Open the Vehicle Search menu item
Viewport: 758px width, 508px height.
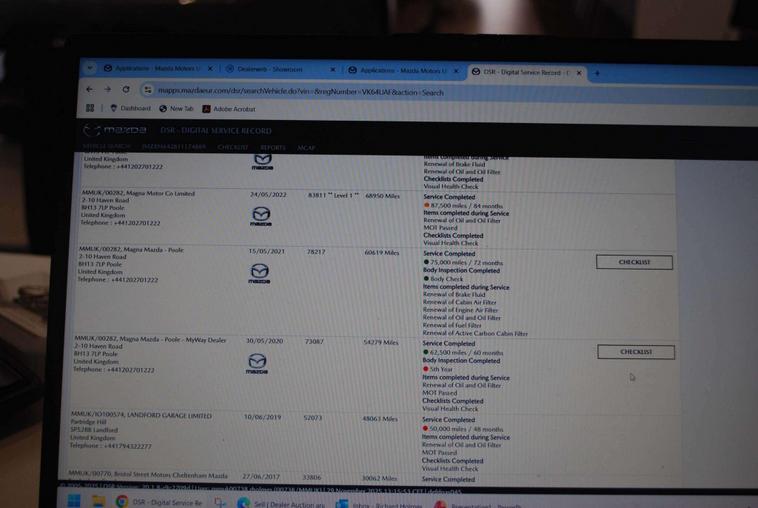pyautogui.click(x=106, y=147)
